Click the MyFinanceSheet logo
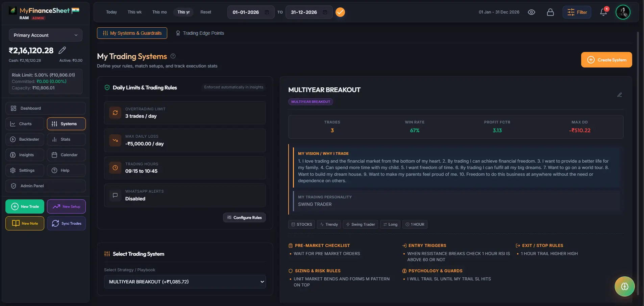Viewport: 644px width, 306px height. coord(44,11)
